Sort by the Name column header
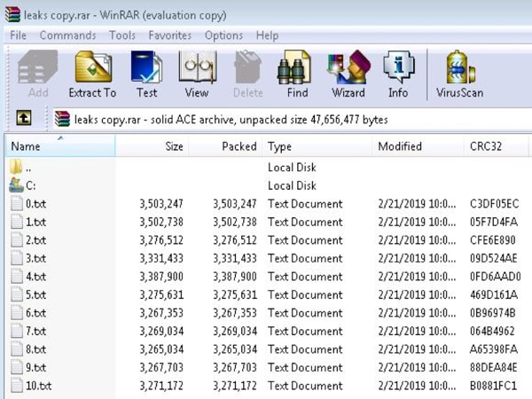The image size is (532, 399). pos(60,146)
